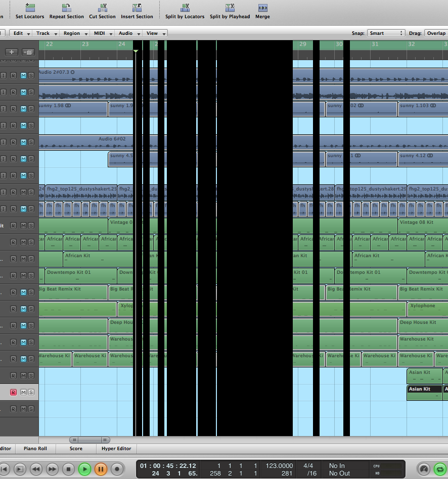Click the horizontal scrollbar thumb under the tracks
This screenshot has height=479, width=448.
(89, 440)
